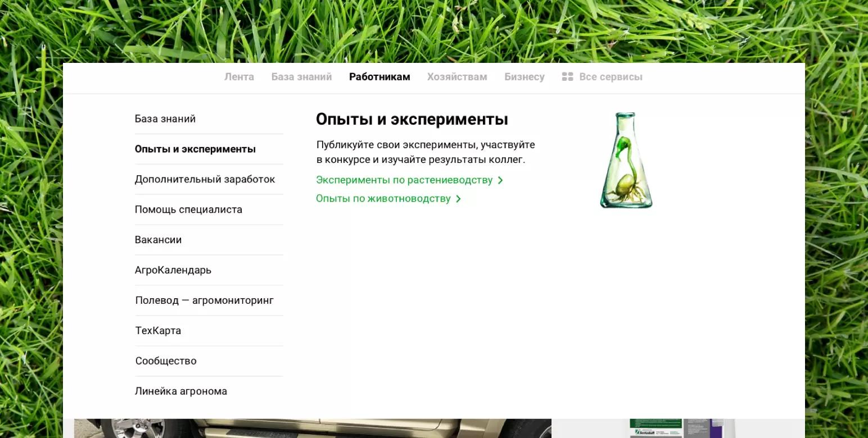This screenshot has height=438, width=868.
Task: Select Полевод — агромониторинг entry
Action: point(205,301)
